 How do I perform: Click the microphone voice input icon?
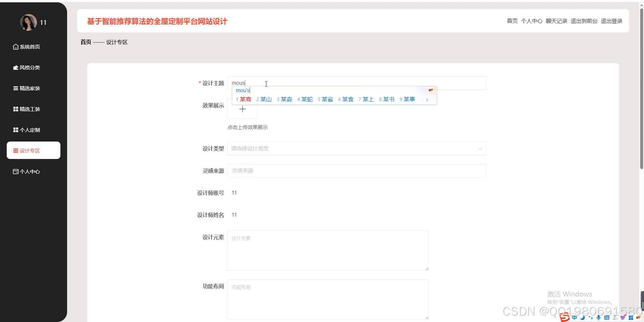(598, 317)
